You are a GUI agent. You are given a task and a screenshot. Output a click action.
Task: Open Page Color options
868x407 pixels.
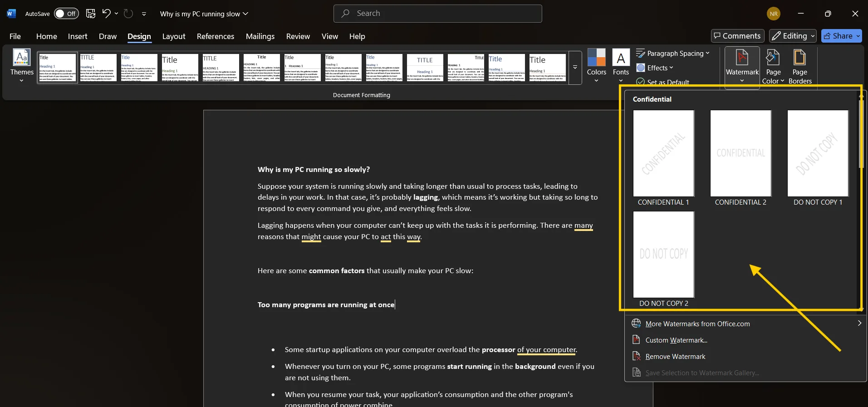[773, 66]
